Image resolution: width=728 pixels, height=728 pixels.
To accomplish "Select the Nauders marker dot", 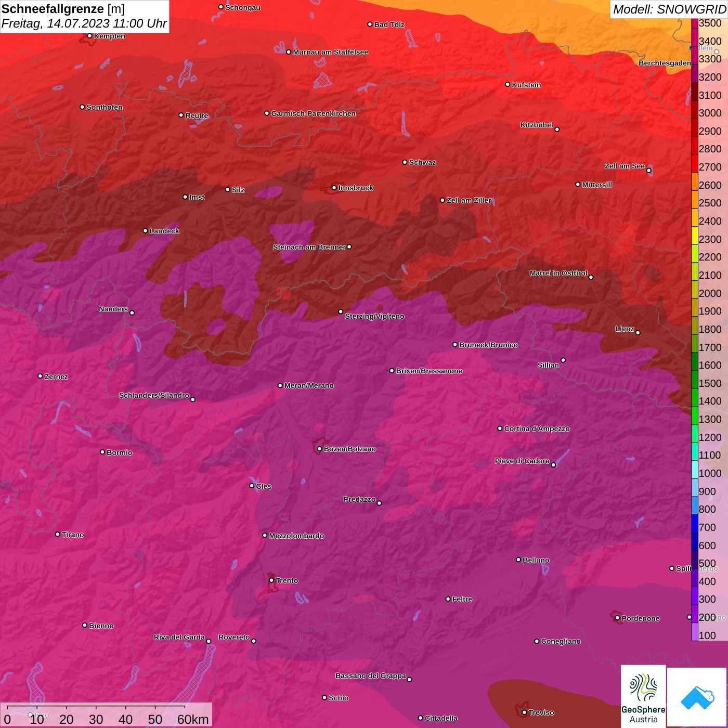I will tap(132, 313).
